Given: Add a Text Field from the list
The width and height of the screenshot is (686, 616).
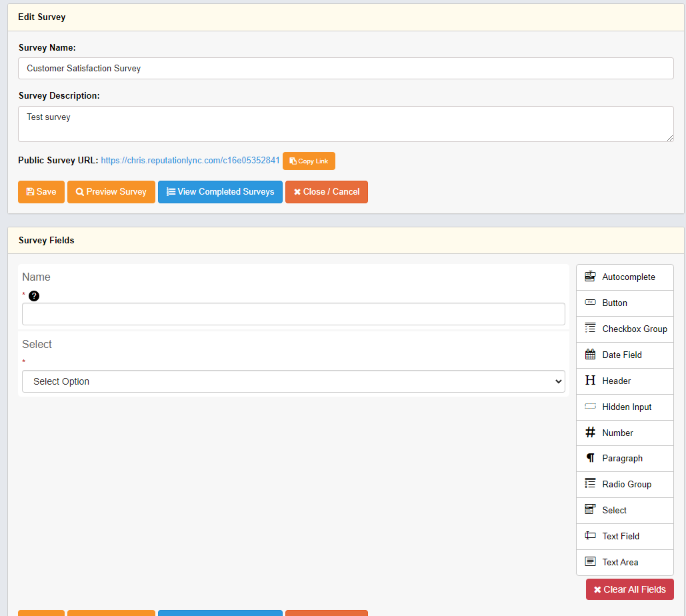Looking at the screenshot, I should [620, 536].
